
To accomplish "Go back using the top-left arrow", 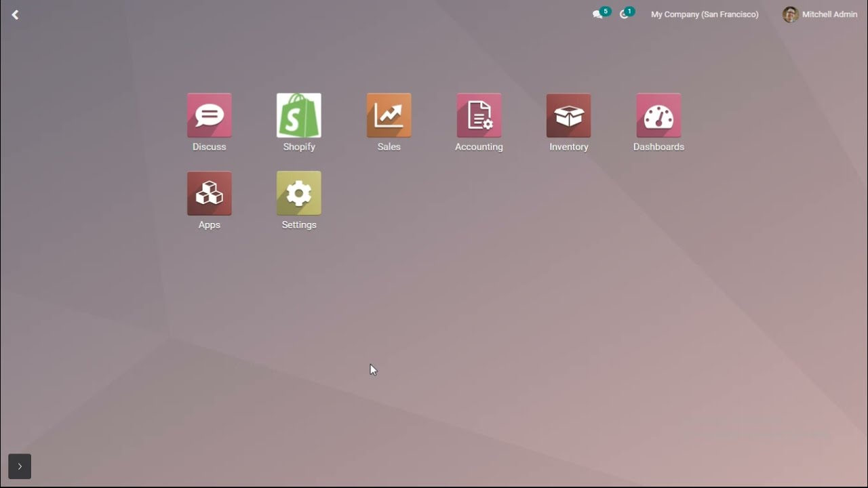I will click(x=15, y=14).
